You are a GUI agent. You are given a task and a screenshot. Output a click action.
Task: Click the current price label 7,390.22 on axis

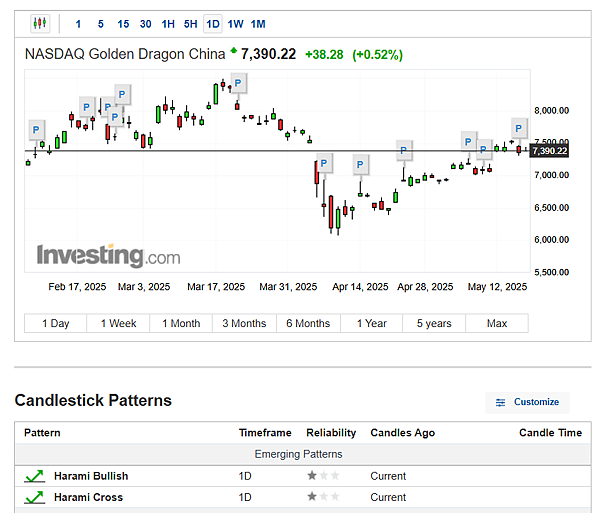point(549,151)
